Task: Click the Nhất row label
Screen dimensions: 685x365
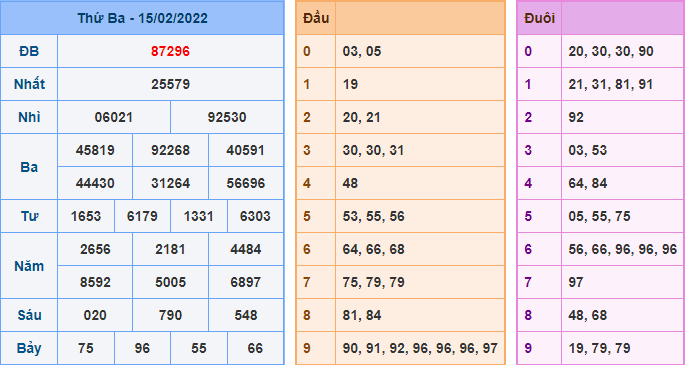Action: coord(29,84)
